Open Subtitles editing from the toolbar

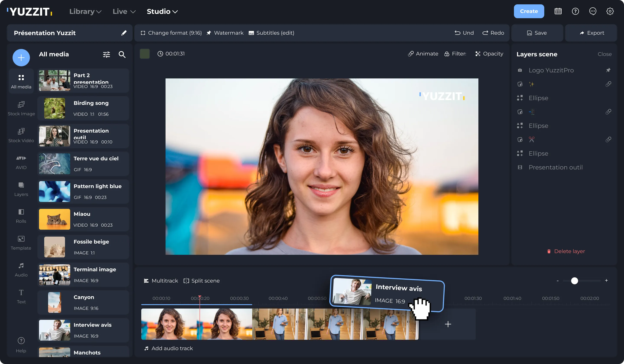[271, 33]
